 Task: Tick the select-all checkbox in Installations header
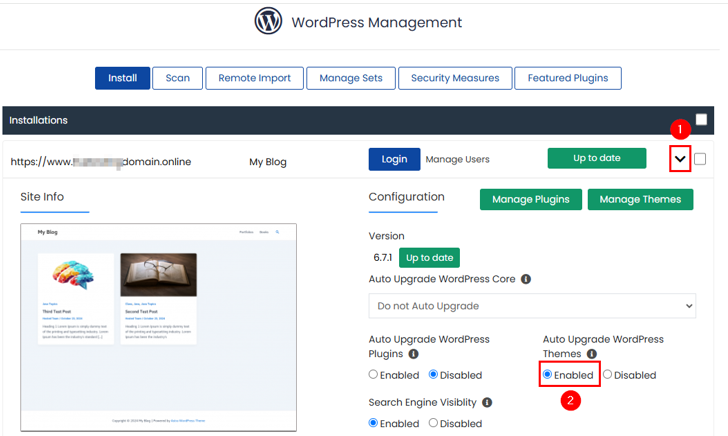pos(701,119)
